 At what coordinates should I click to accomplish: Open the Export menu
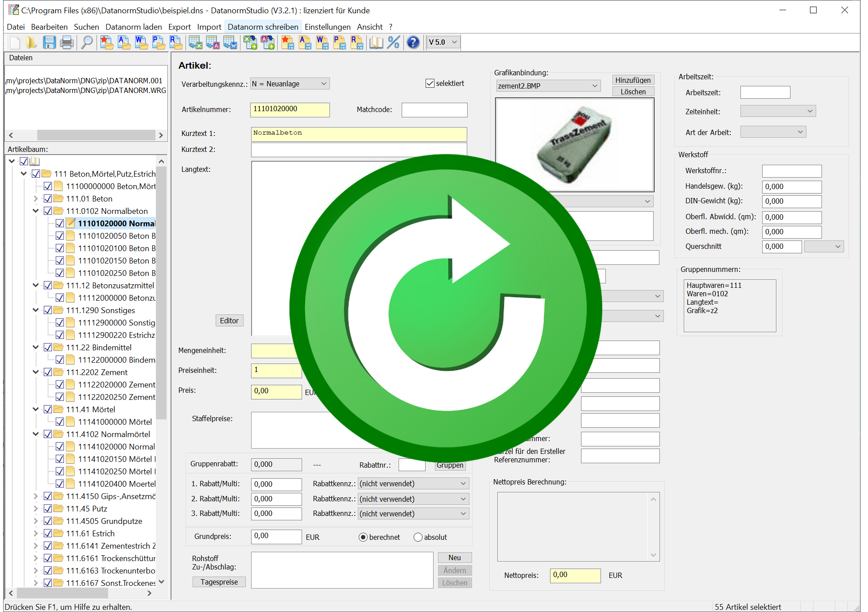click(179, 27)
